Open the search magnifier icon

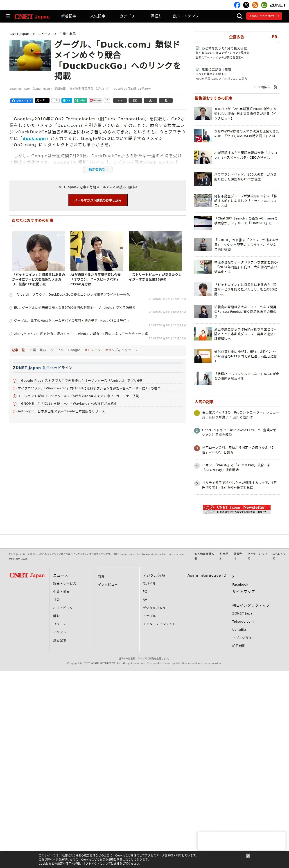pyautogui.click(x=239, y=16)
